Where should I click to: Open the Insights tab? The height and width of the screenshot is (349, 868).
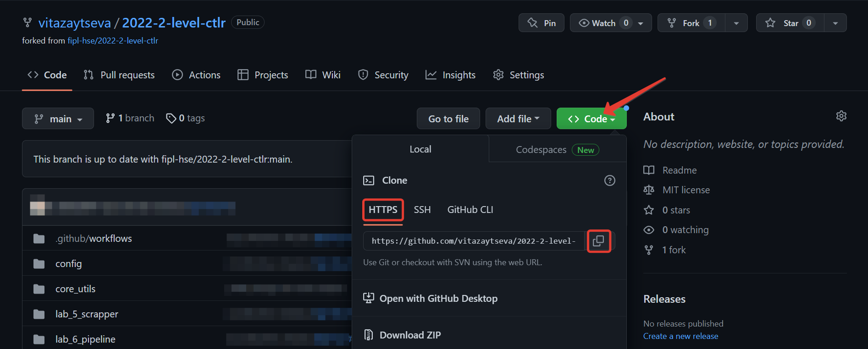(x=450, y=75)
